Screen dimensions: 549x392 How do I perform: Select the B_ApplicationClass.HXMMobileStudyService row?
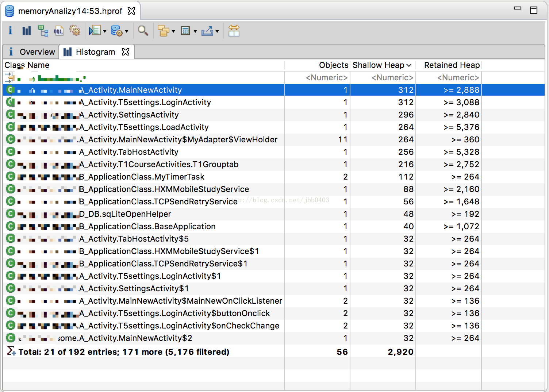pos(274,189)
